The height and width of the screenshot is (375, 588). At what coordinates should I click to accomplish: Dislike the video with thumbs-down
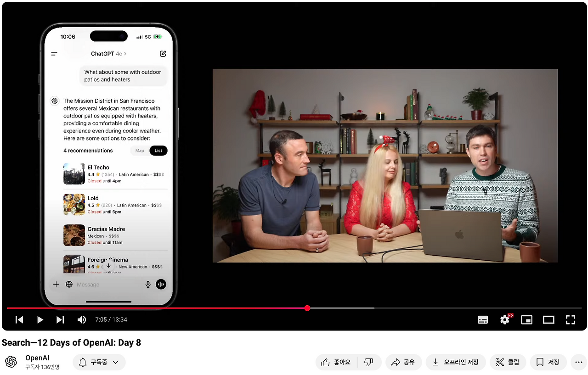click(369, 362)
